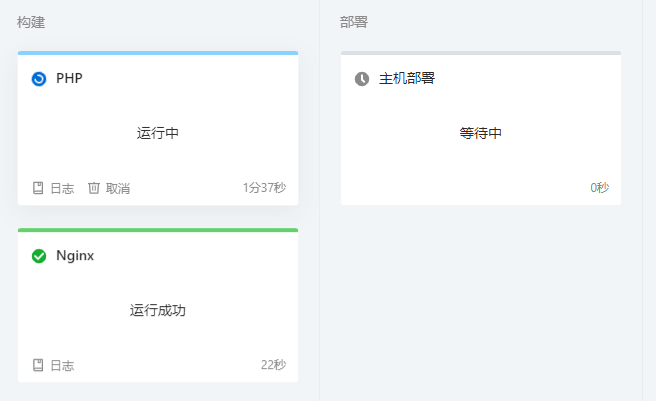
Task: Select the 主机部署 job title
Action: tap(407, 78)
